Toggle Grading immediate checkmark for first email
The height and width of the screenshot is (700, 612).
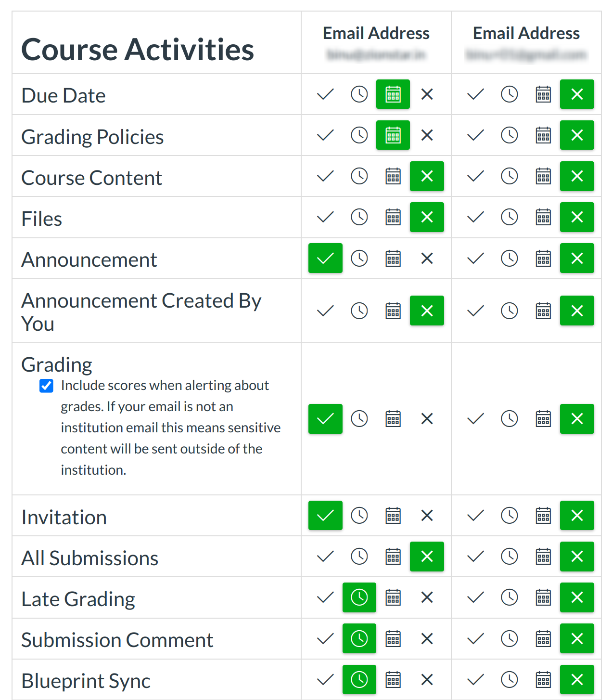(325, 419)
